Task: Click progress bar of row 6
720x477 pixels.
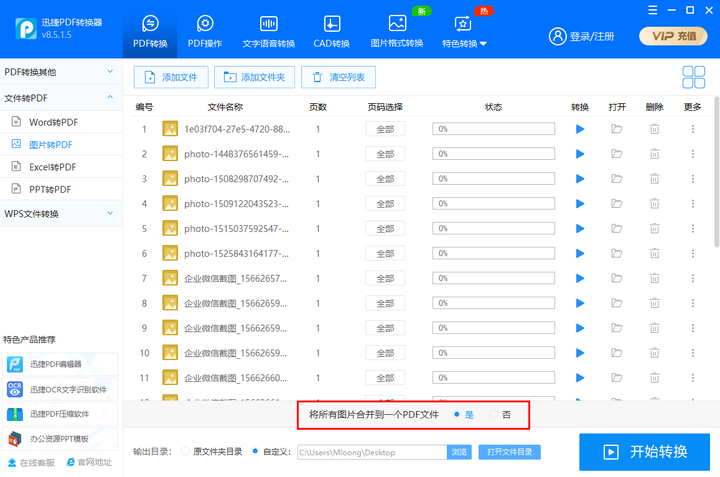Action: 493,253
